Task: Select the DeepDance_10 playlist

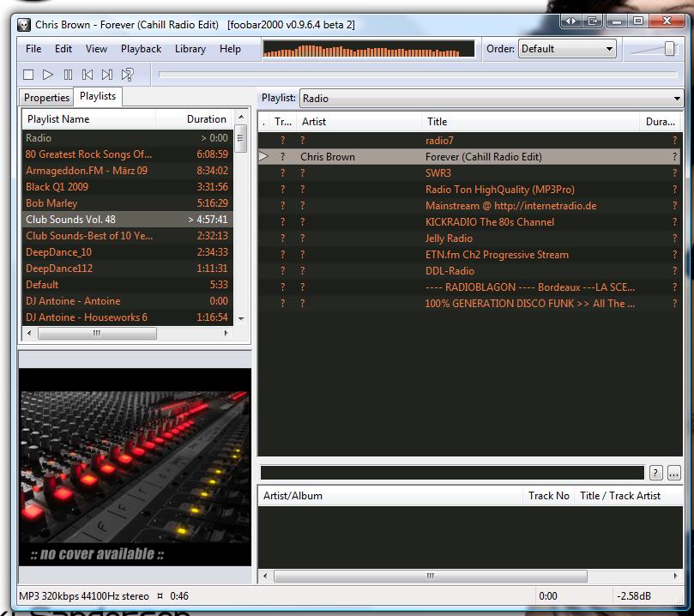Action: pos(128,252)
